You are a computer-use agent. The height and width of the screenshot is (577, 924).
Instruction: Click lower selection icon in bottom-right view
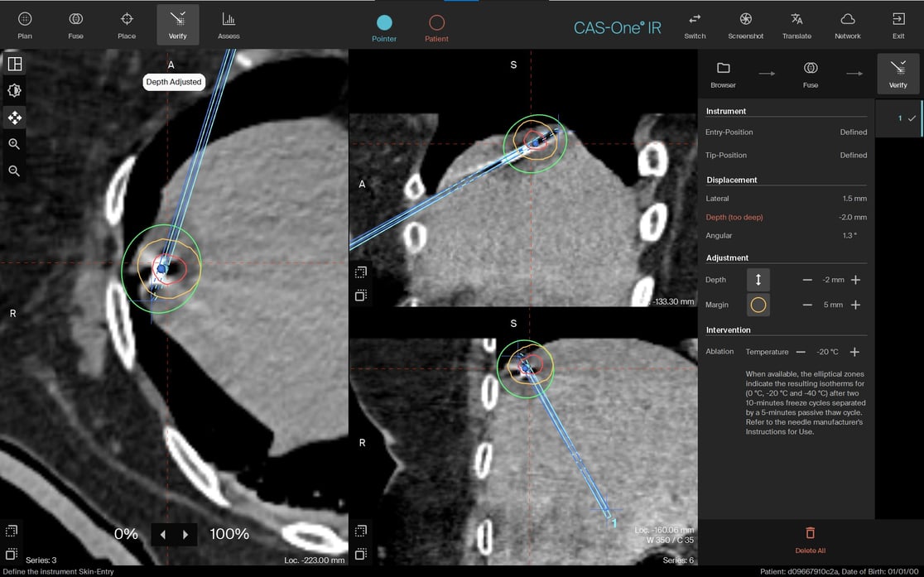[x=361, y=554]
